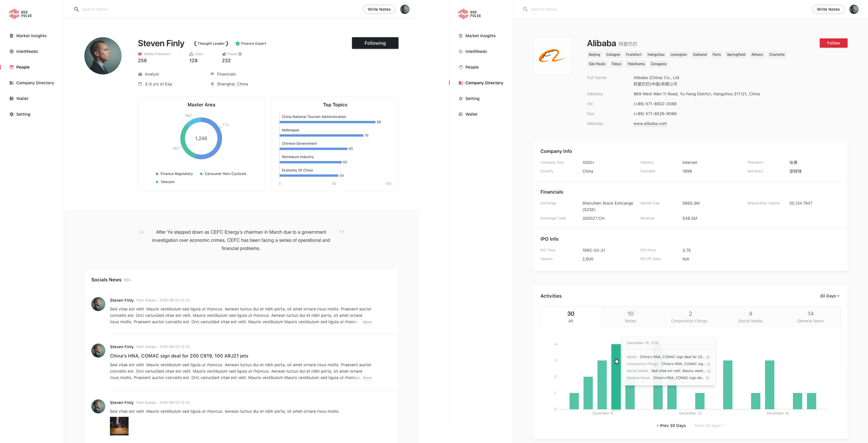
Task: Open the 30 Days dropdown in Activities
Action: pos(829,296)
